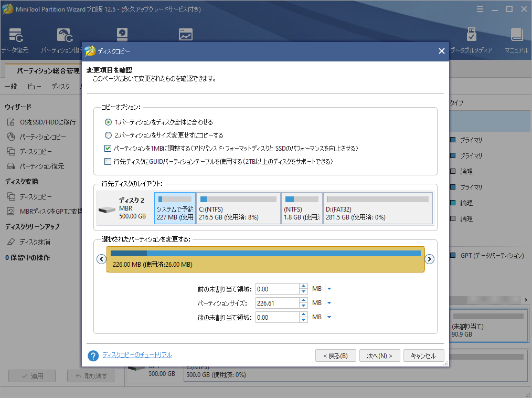Screen dimensions: 532x398
Task: Select ディスク抹消 in sidebar
Action: click(x=28, y=242)
